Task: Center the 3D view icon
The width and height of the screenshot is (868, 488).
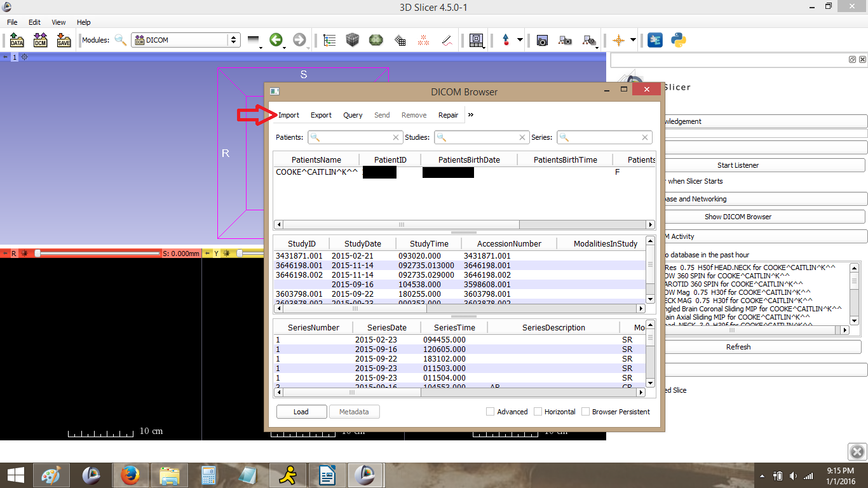Action: click(x=25, y=57)
